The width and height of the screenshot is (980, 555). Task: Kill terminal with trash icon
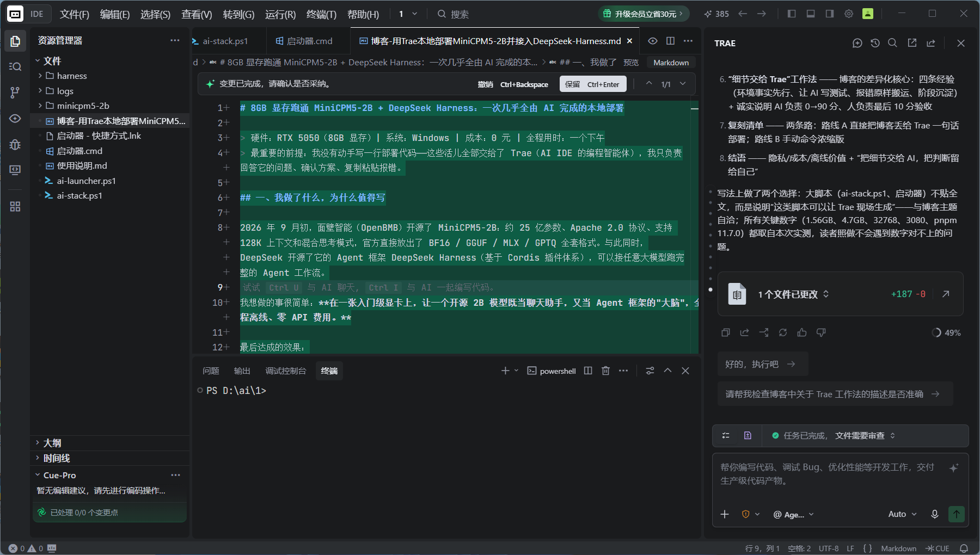click(x=605, y=371)
